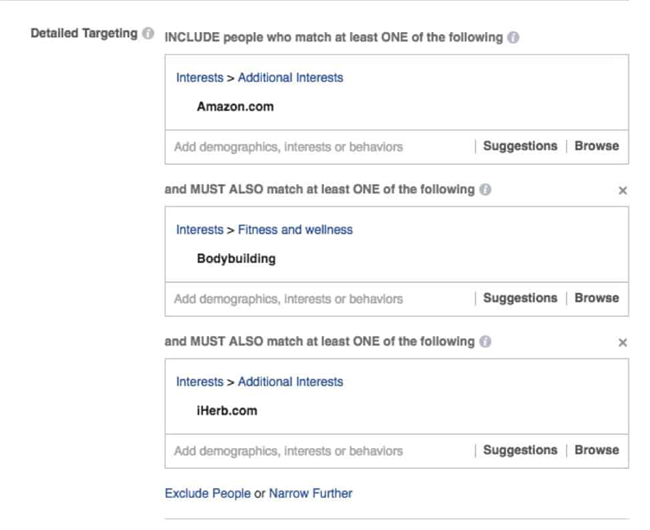Click the Exclude People link

coord(208,493)
